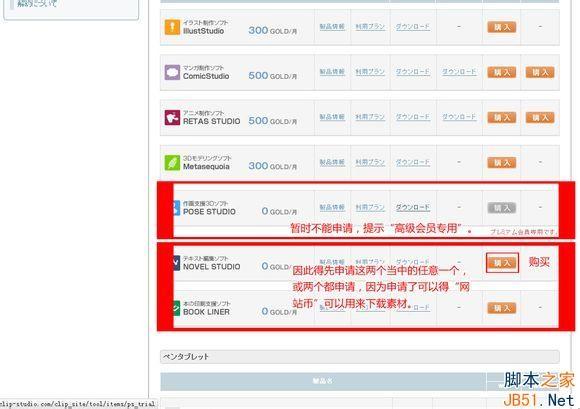Click Metasequoia's 300 GOLD/月 price
This screenshot has width=580, height=409.
click(x=273, y=166)
